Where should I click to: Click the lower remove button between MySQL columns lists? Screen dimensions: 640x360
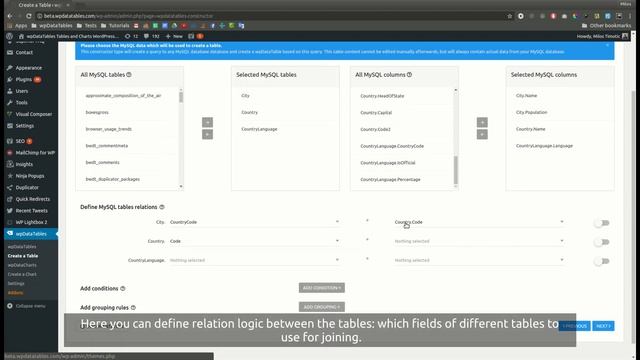[482, 134]
